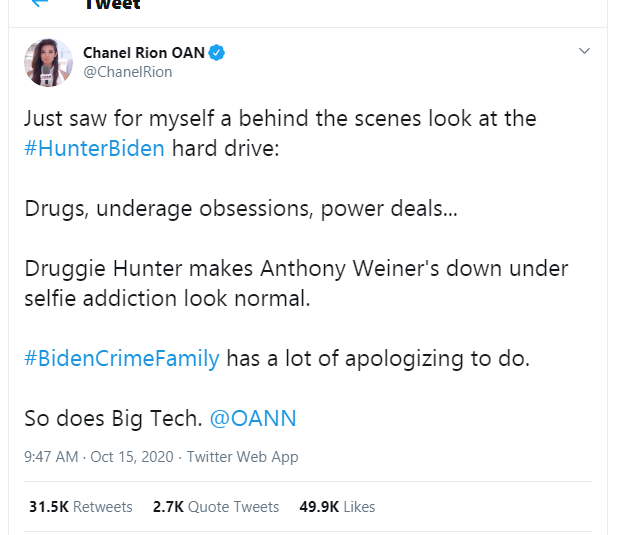
Task: Go back using the left arrow
Action: coord(41,4)
